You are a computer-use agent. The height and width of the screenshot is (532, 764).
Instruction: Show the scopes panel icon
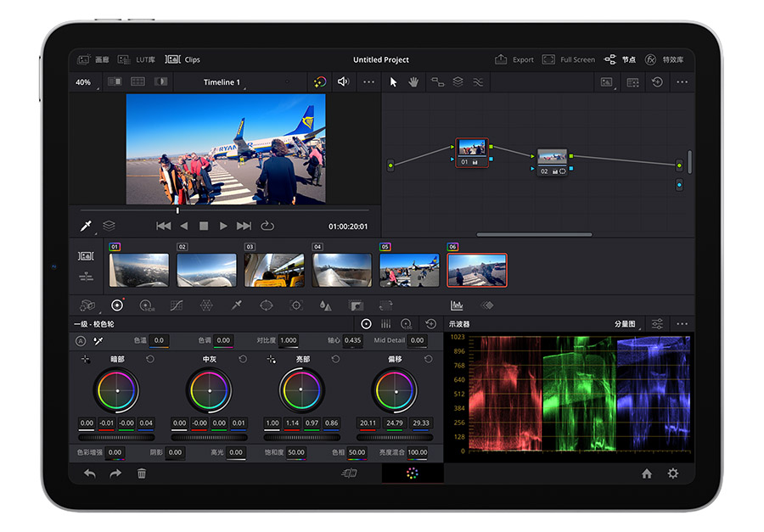pyautogui.click(x=457, y=305)
